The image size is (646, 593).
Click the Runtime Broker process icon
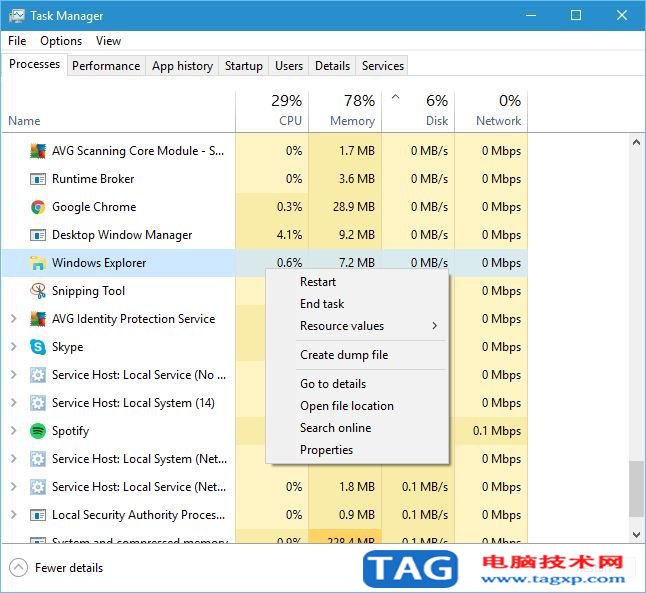click(38, 179)
